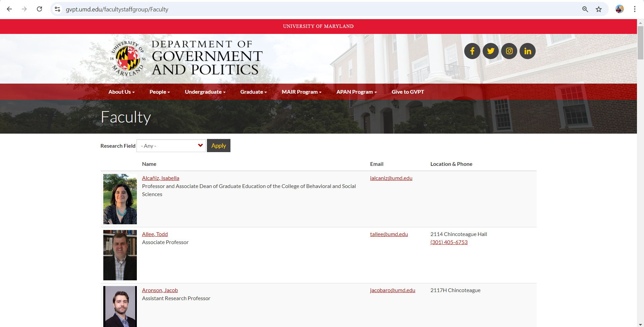Bookmark this page with the star icon
The height and width of the screenshot is (327, 644).
(599, 9)
